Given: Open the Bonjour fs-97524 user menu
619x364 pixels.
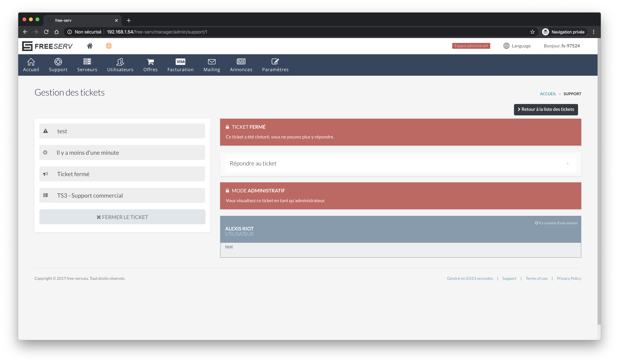Looking at the screenshot, I should pos(561,46).
